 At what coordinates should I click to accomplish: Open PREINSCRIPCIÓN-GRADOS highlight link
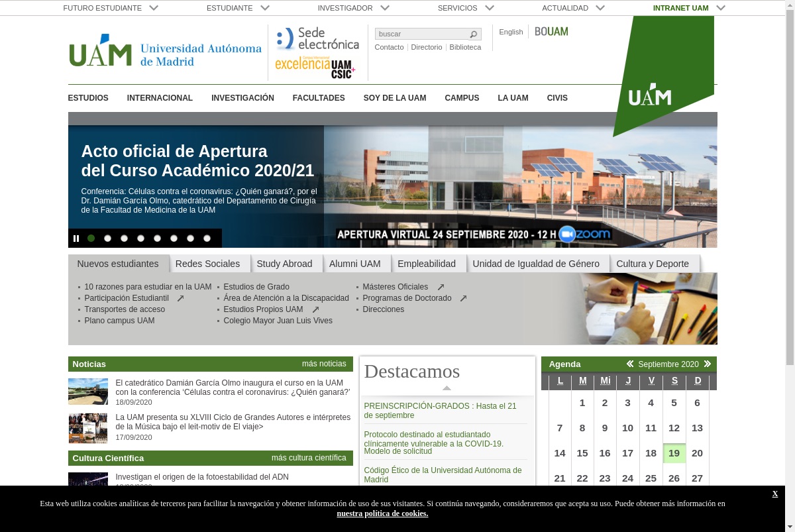[440, 411]
